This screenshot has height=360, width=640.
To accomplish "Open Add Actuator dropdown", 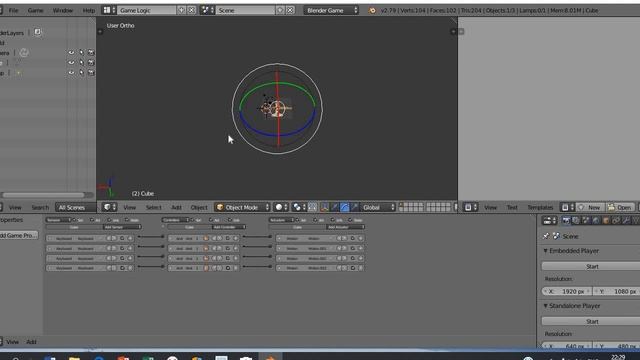I will click(345, 227).
